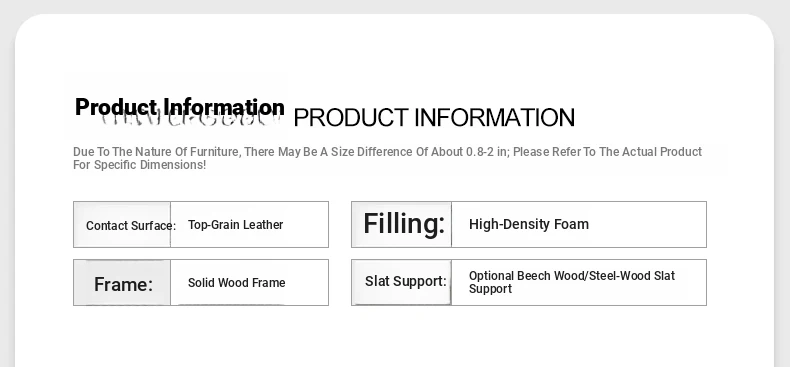Click the Slat Support label cell
This screenshot has height=367, width=790.
402,282
